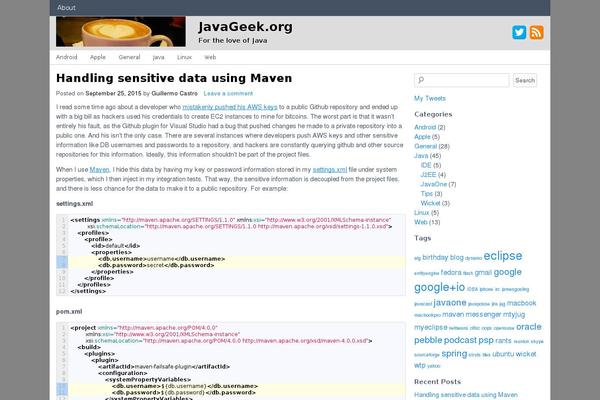
Task: Select the podcast tag
Action: pos(460,340)
